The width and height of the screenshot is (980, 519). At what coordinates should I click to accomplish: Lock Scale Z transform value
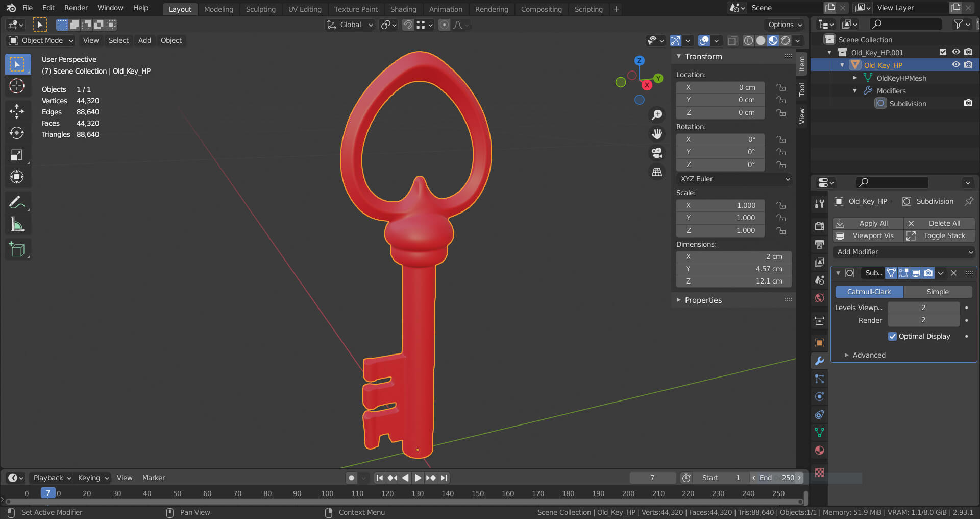(x=781, y=230)
